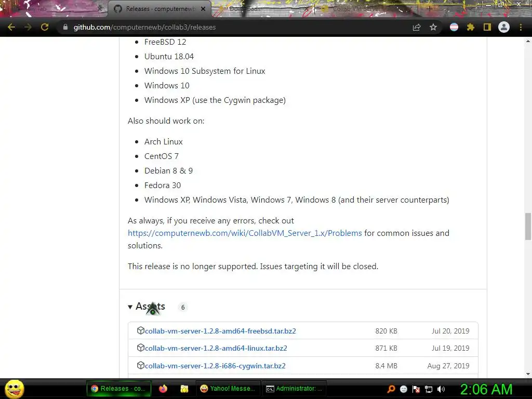Image resolution: width=532 pixels, height=399 pixels.
Task: Download collab-vm-server-1.2.8-amd64-freebsd.tar.bz2
Action: coord(220,331)
